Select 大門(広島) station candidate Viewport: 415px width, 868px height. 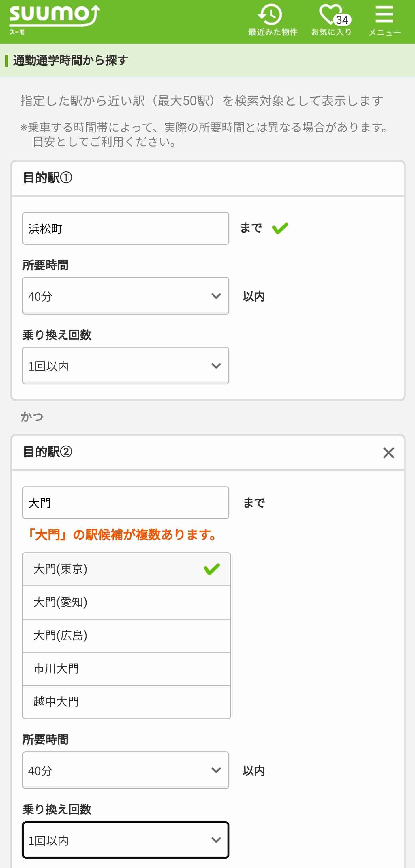[x=127, y=635]
